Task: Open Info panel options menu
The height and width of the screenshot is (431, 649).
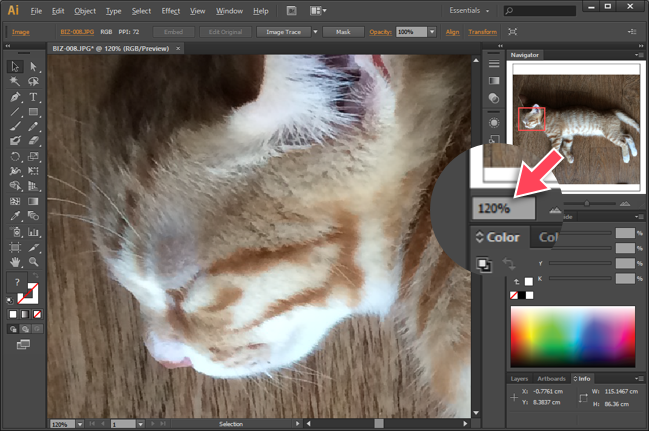Action: pos(639,378)
